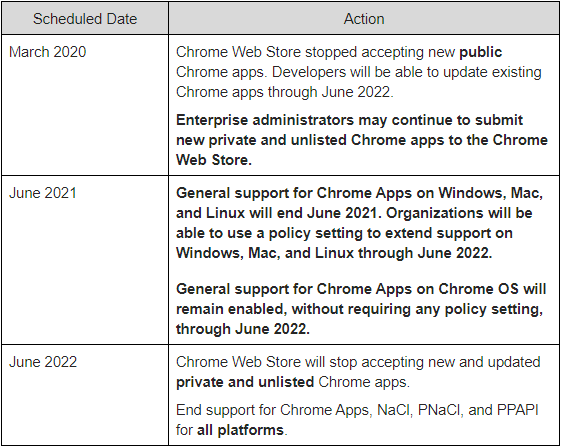
Task: Select the March 2020 date cell
Action: coord(85,105)
